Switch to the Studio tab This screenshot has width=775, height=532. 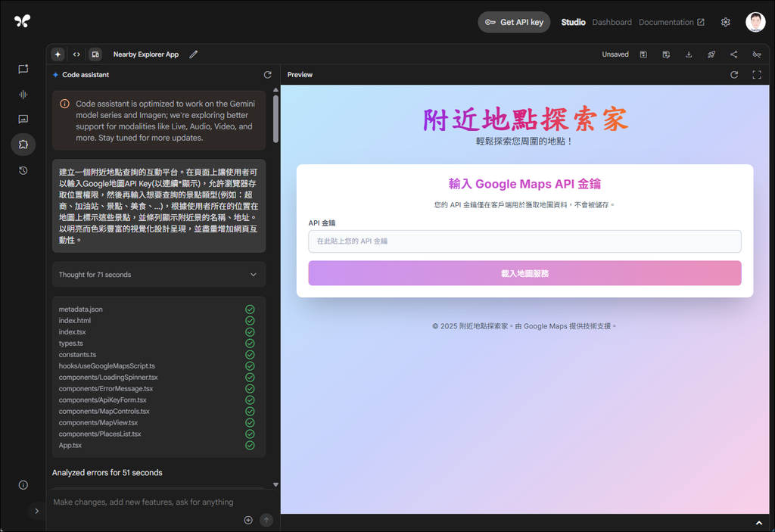574,22
